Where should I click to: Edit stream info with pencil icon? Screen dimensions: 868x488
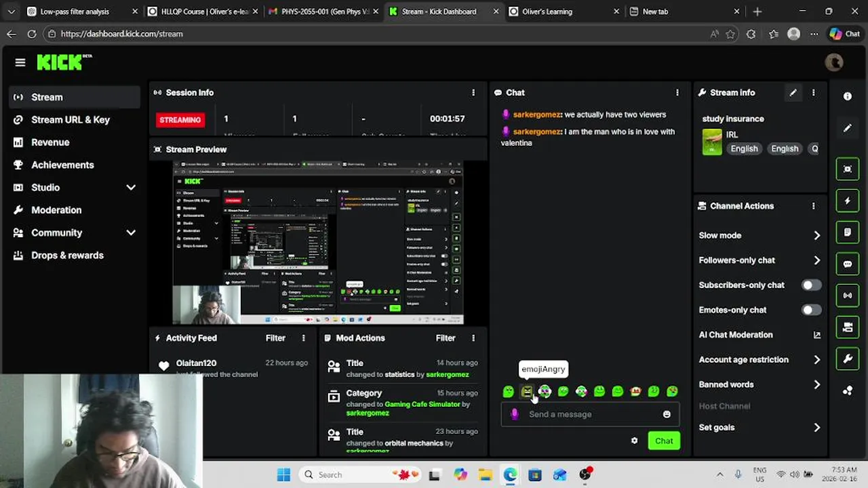(x=793, y=92)
